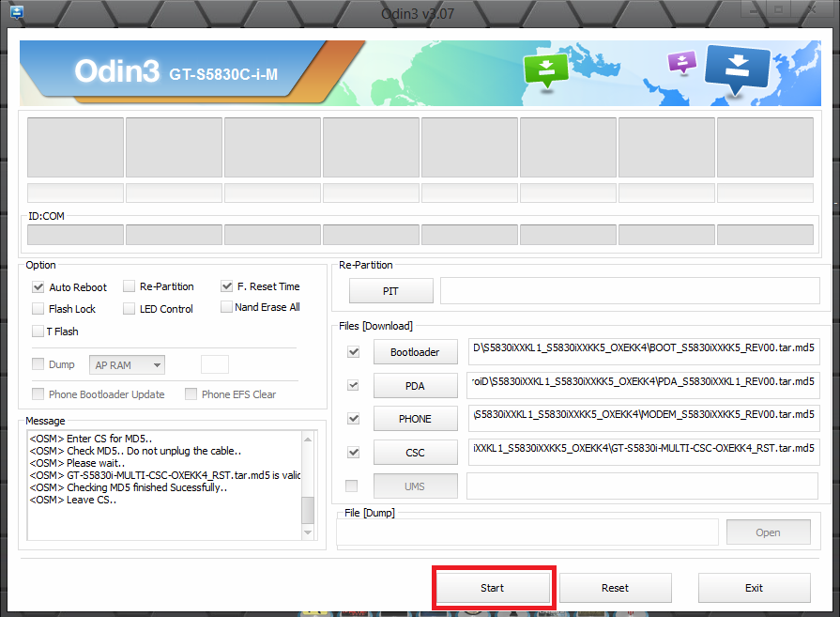This screenshot has height=617, width=840.
Task: Click the "GT-S5830i-MULTI-CSC-OXEKK4_RST.tar.md5 is valid" log line
Action: [x=165, y=475]
